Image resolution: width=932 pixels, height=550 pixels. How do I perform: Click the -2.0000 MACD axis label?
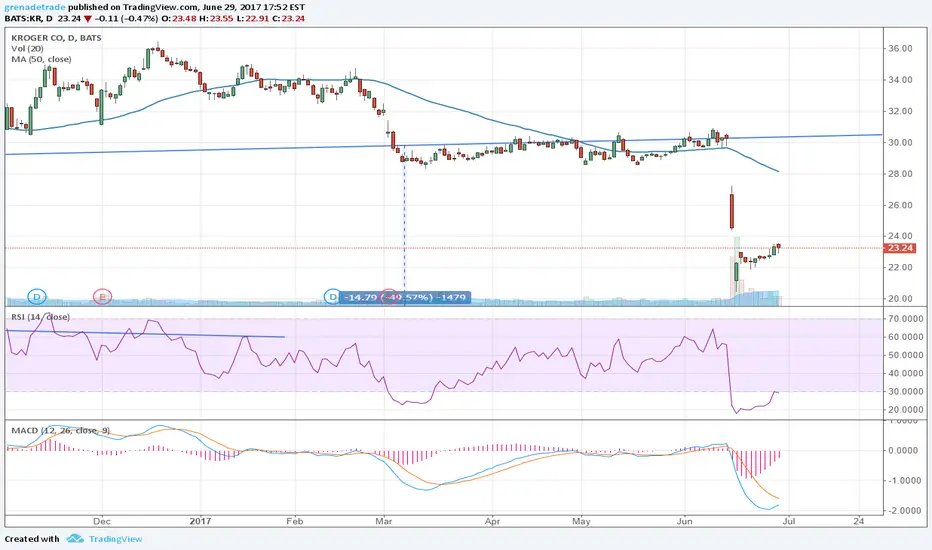tap(904, 511)
